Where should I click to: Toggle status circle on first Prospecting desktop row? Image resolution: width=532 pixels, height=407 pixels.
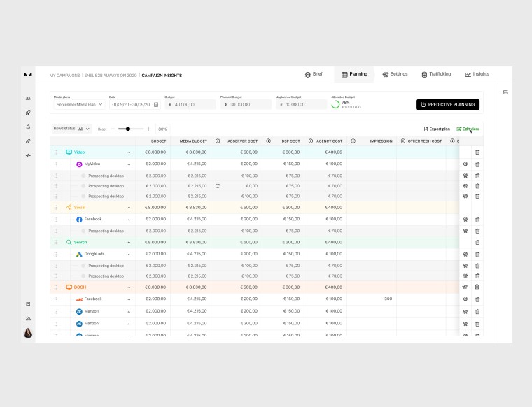[83, 176]
